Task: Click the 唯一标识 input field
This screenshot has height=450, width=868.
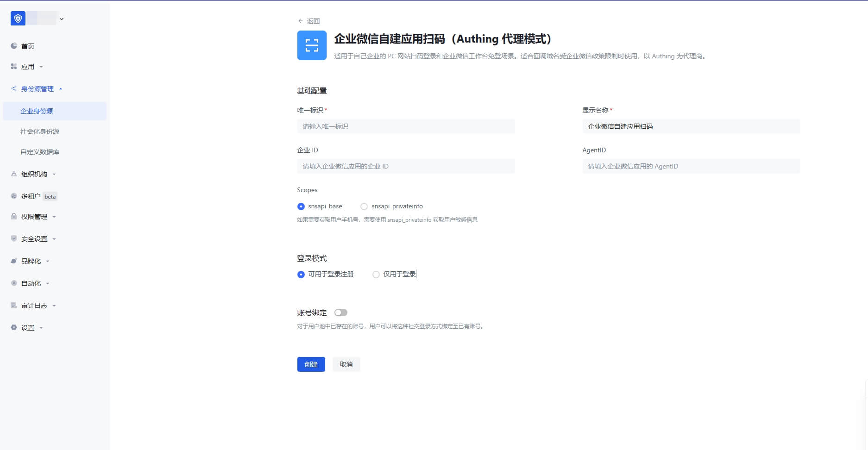Action: (x=406, y=126)
